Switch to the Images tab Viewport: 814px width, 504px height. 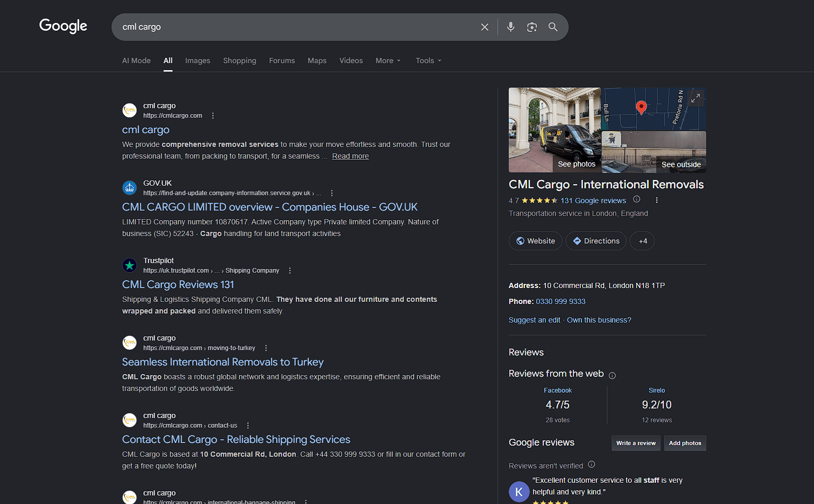click(x=198, y=60)
